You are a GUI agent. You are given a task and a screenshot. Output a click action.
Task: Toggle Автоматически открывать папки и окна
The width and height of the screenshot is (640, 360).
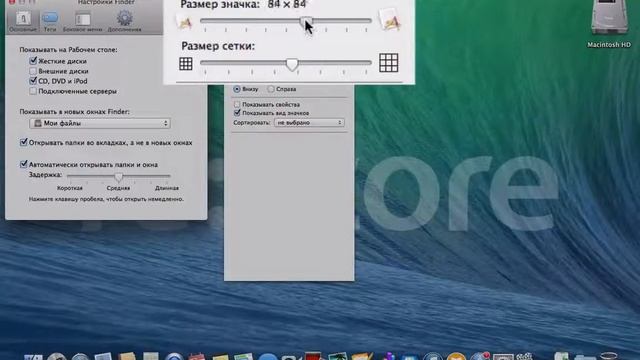click(24, 164)
